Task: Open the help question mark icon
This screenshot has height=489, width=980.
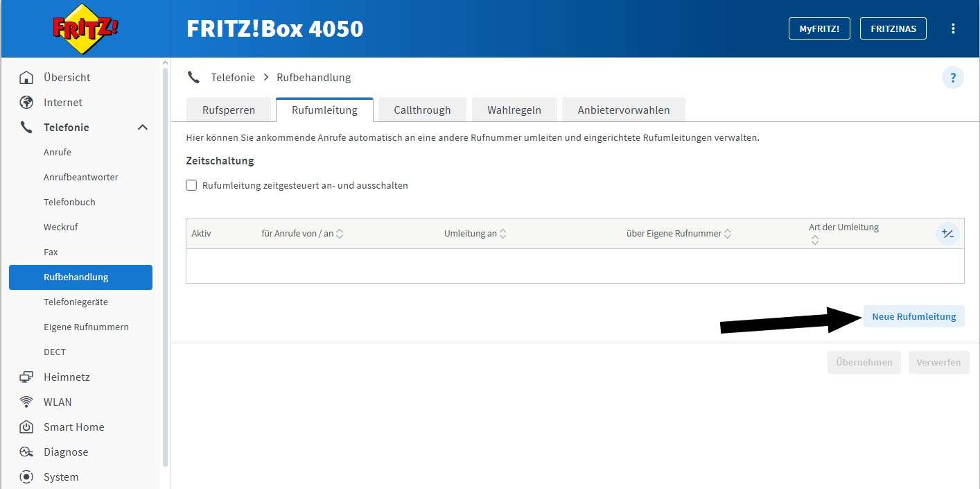Action: coord(952,78)
